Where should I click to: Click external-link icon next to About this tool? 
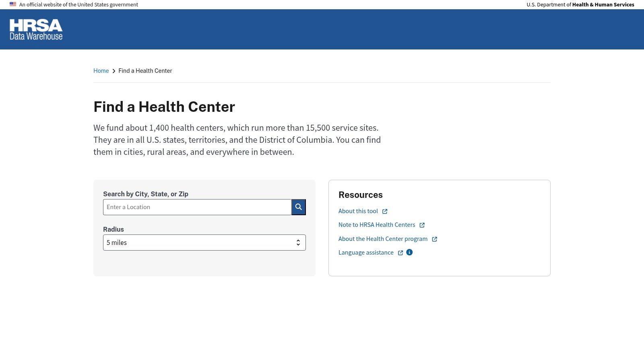385,212
